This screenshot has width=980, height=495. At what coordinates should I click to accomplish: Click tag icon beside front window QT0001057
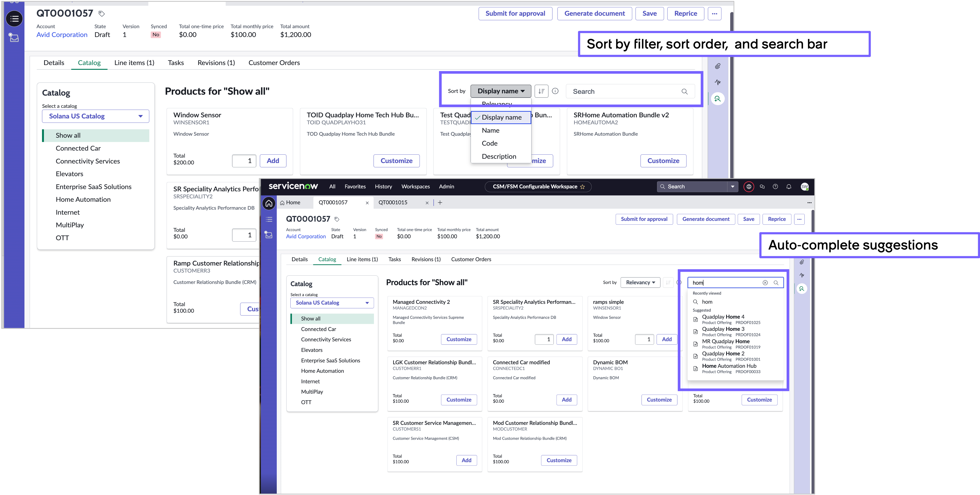tap(337, 219)
